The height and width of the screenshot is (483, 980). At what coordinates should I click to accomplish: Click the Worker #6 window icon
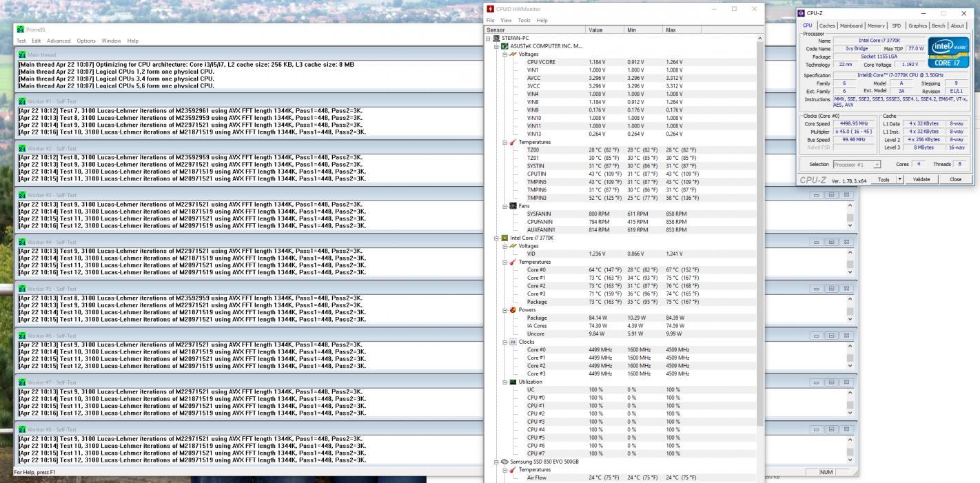click(23, 336)
